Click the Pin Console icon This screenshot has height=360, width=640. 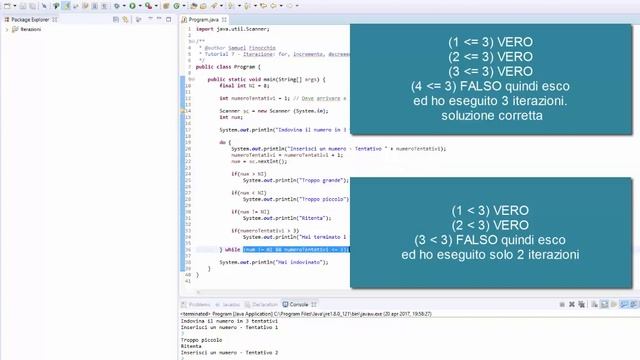coord(624,304)
